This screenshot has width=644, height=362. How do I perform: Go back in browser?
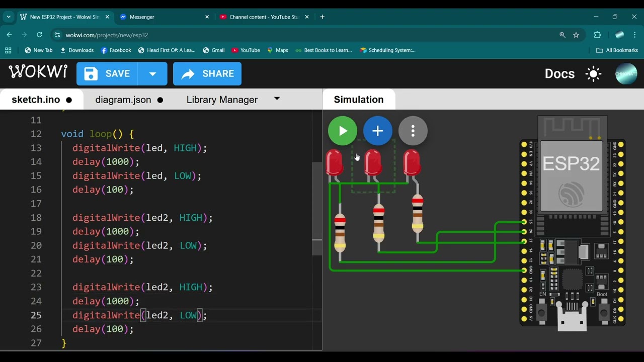(9, 35)
